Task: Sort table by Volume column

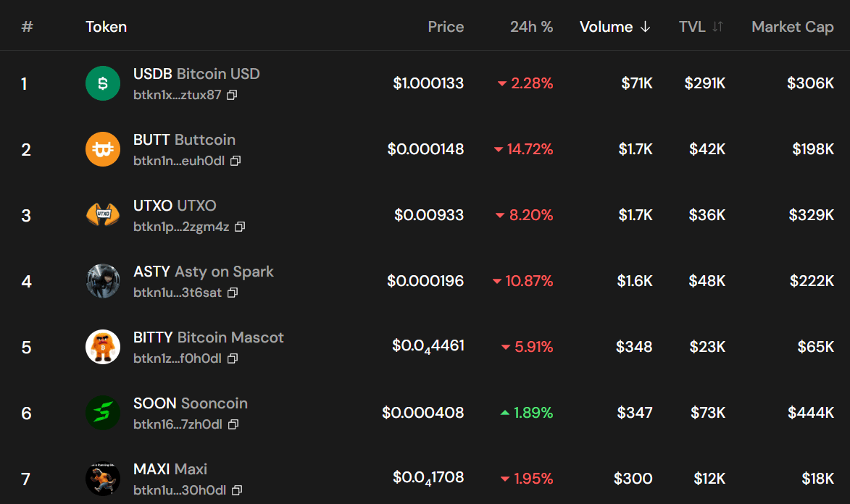Action: pos(614,27)
